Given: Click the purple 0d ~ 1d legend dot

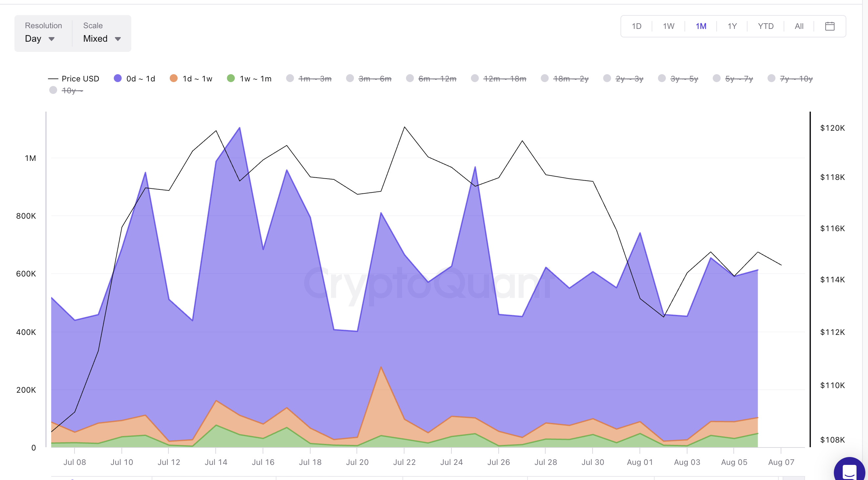Looking at the screenshot, I should click(x=118, y=78).
